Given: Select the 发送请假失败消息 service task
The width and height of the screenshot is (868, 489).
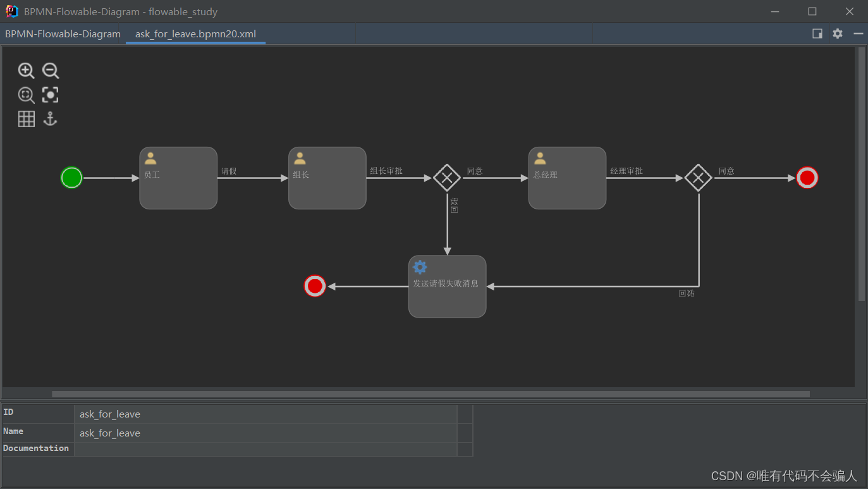Looking at the screenshot, I should click(x=447, y=287).
